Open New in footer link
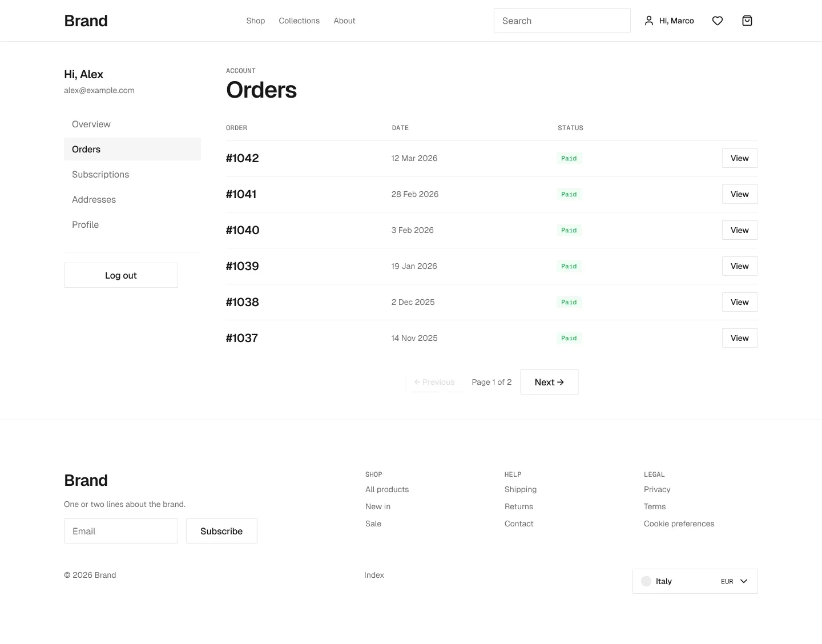 click(x=378, y=506)
